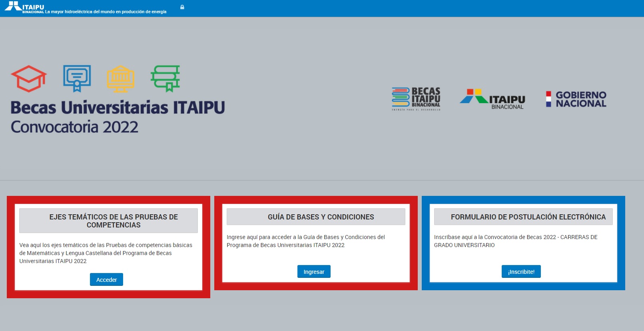Select the 'Guía de Bases y Condiciones' heading

316,217
